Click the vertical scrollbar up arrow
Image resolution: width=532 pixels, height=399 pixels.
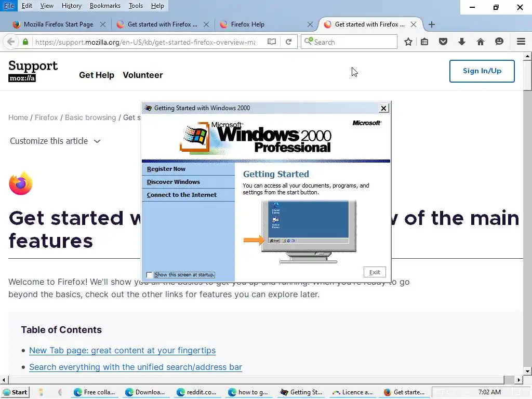527,56
